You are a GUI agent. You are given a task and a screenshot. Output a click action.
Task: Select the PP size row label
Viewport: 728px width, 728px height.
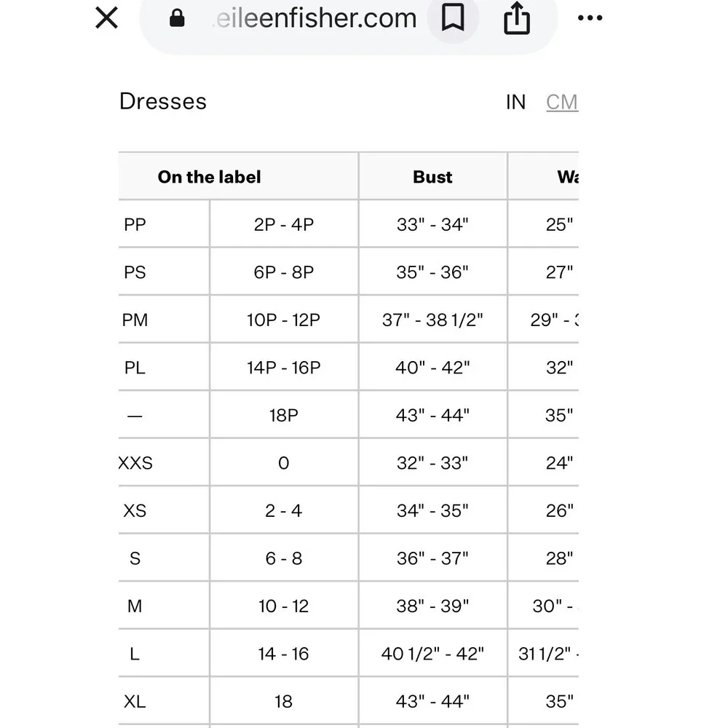tap(135, 225)
